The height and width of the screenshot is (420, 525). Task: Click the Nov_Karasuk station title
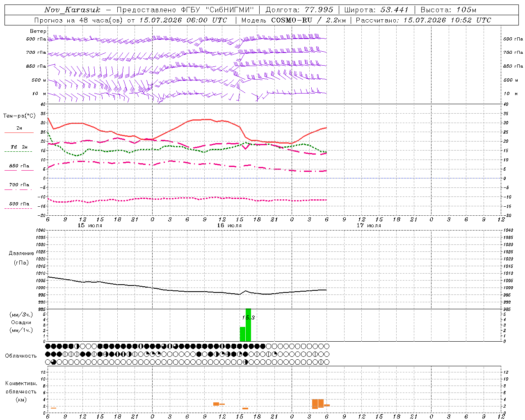72,10
